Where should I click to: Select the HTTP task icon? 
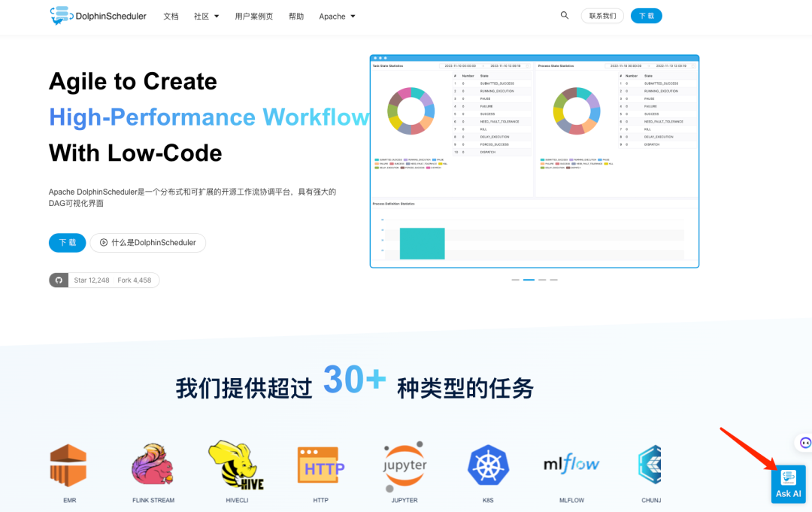(321, 465)
